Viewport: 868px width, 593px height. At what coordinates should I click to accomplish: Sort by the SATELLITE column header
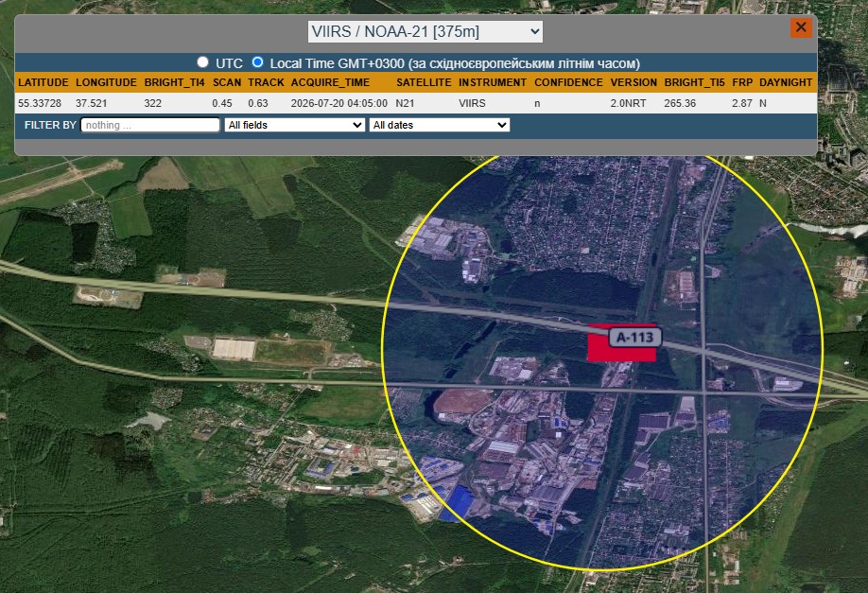424,82
